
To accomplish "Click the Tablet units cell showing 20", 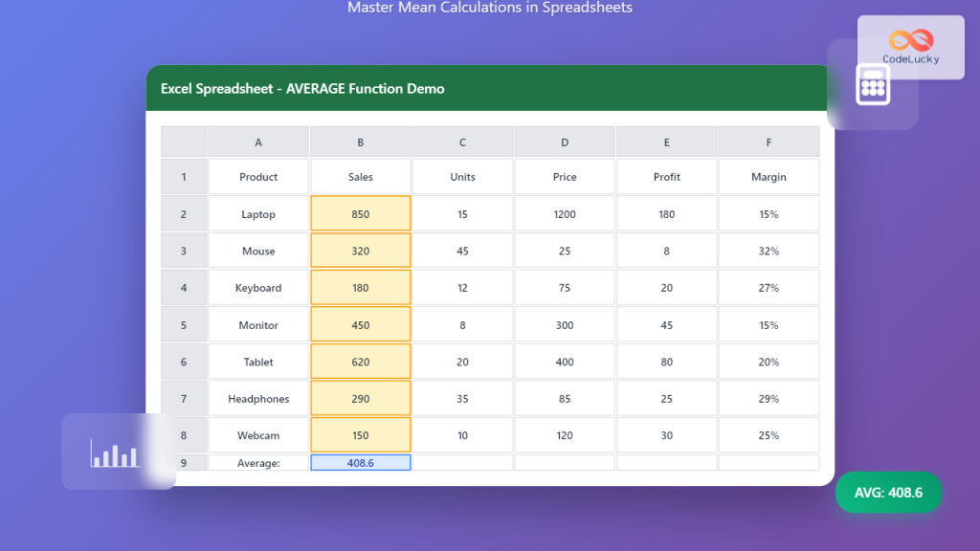I will [462, 361].
